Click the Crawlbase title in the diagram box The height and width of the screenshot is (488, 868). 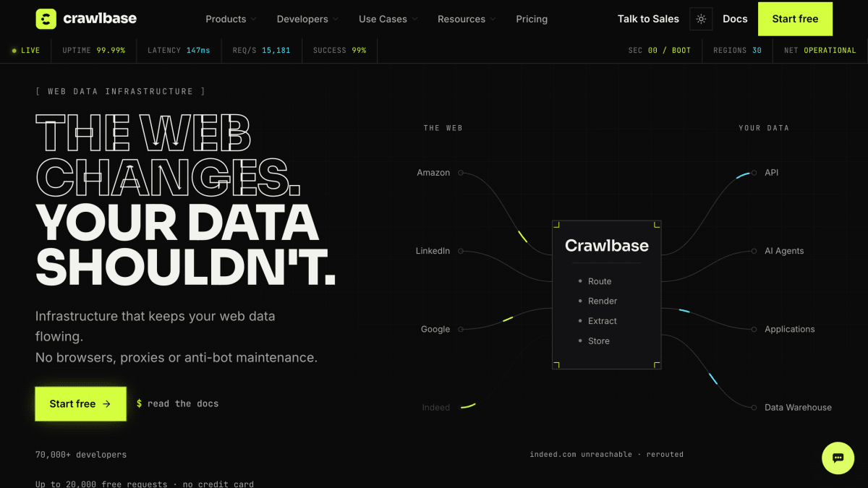(607, 246)
